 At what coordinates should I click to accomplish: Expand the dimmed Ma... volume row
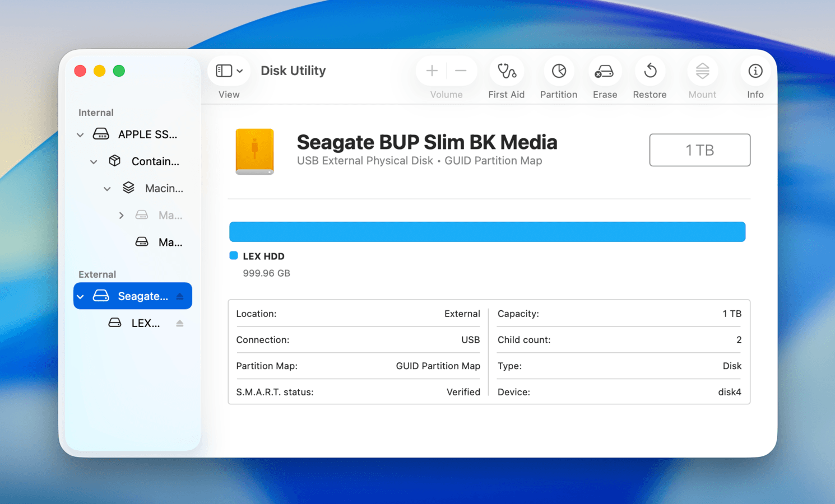[x=121, y=216]
